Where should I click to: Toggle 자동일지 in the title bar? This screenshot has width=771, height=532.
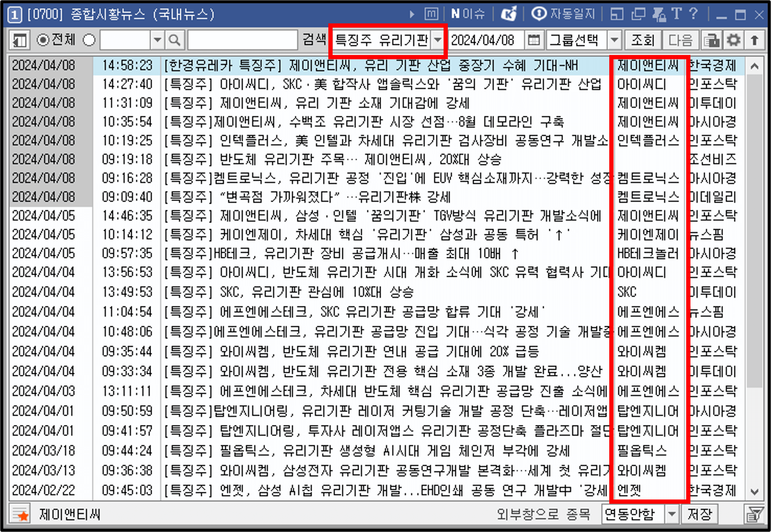(563, 14)
